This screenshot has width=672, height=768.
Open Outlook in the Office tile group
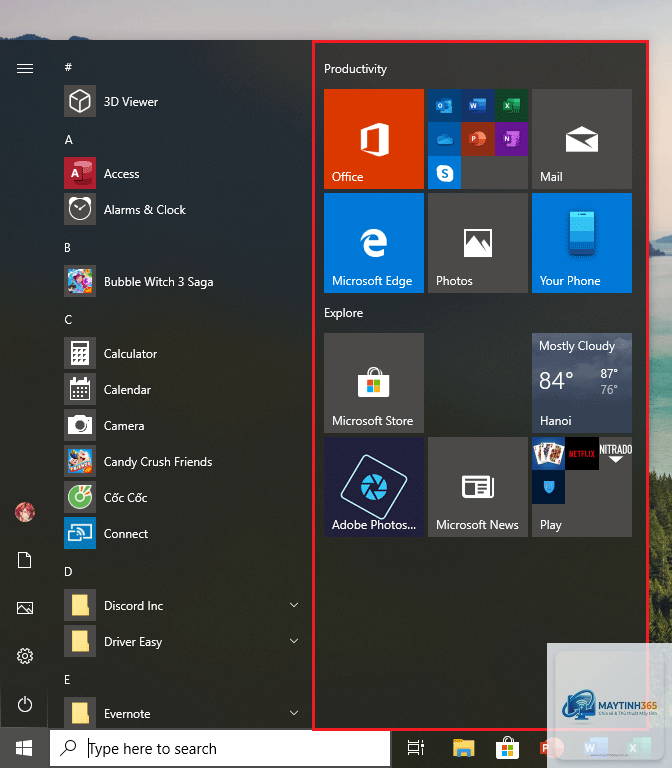tap(444, 105)
